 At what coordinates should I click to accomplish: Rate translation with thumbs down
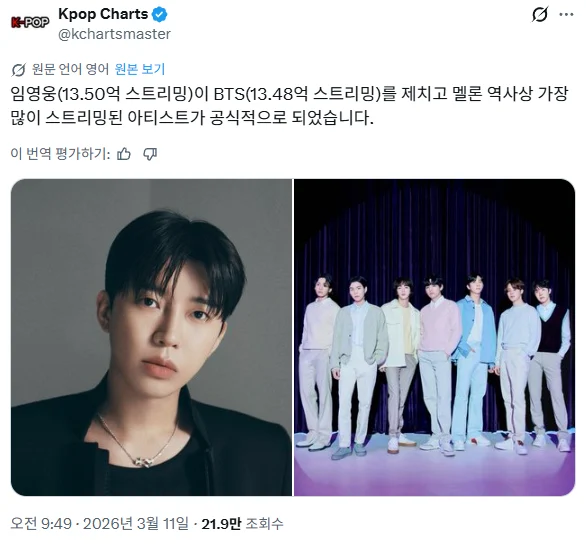[150, 154]
